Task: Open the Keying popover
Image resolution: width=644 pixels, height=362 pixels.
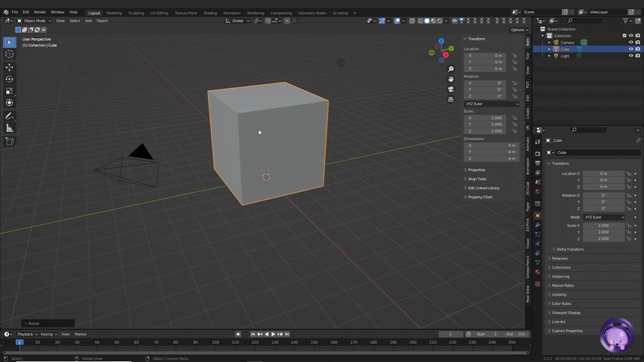Action: coord(48,334)
